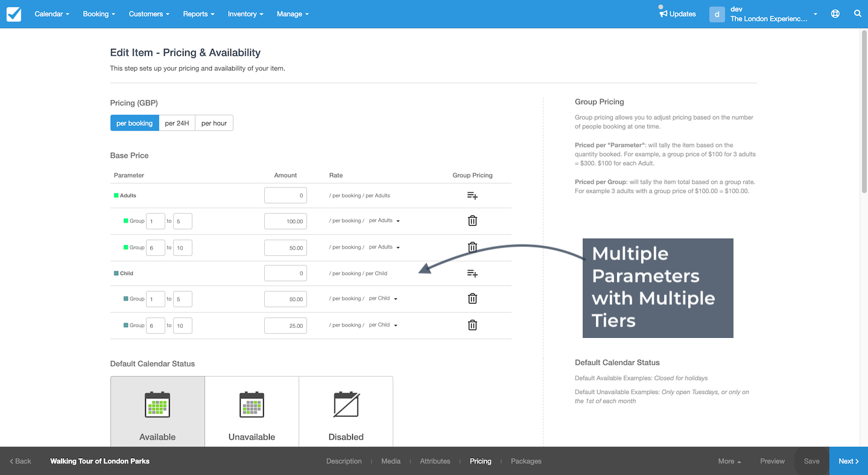Image resolution: width=868 pixels, height=475 pixels.
Task: Click the globe language icon
Action: (x=835, y=14)
